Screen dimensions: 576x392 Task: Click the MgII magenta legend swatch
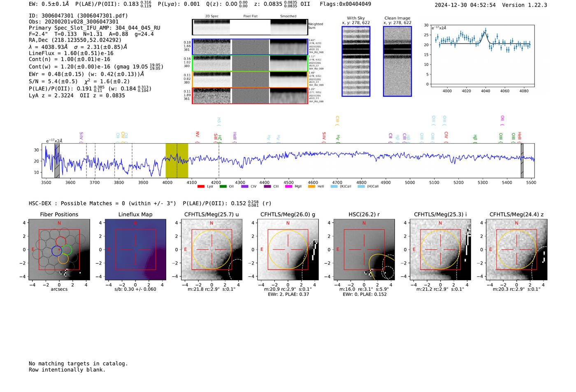[288, 187]
